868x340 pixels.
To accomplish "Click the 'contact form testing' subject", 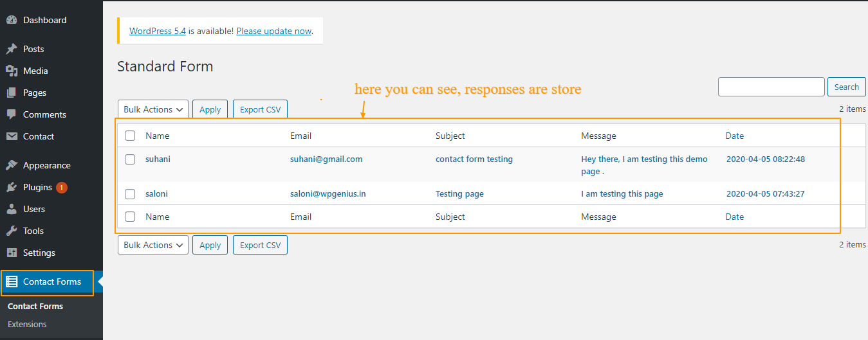I will (x=474, y=159).
